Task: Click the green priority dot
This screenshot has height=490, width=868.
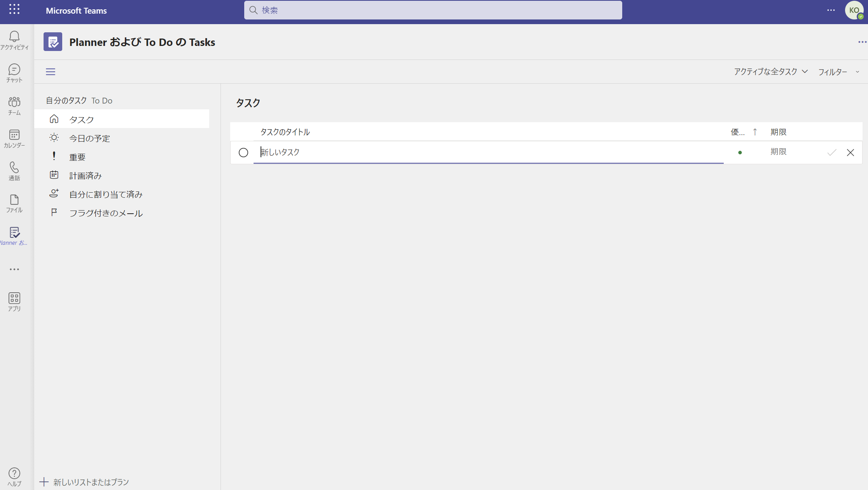Action: point(740,153)
